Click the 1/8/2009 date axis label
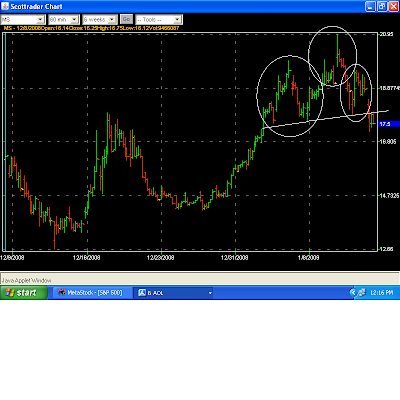The height and width of the screenshot is (400, 400). 309,257
